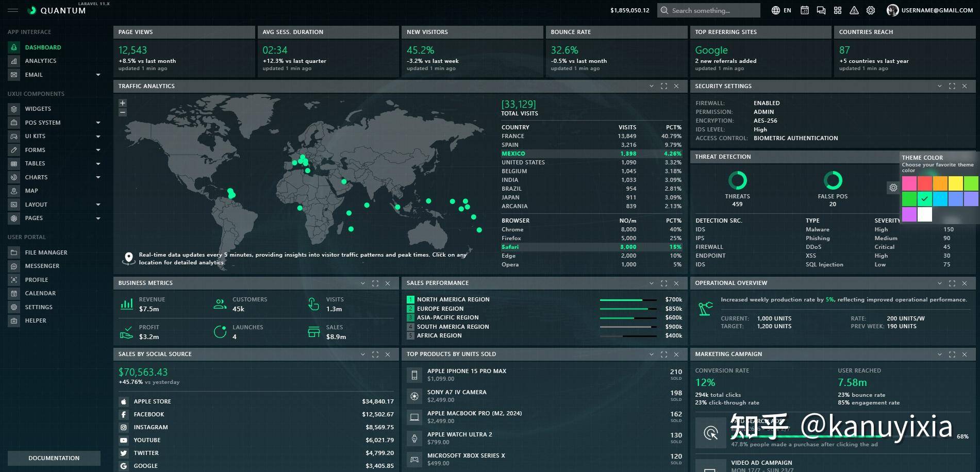Open the user avatar profile picture
The height and width of the screenshot is (472, 980).
[892, 10]
